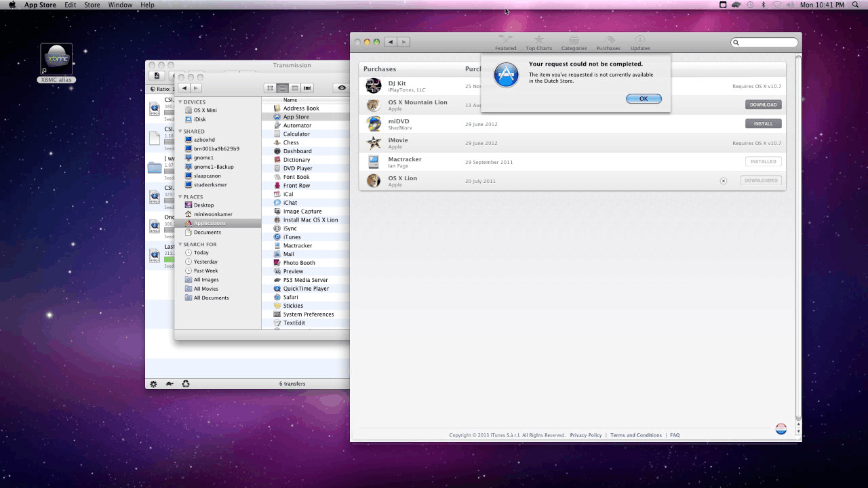Viewport: 868px width, 488px height.
Task: Open the Featured section in App Store toolbar
Action: coord(505,43)
